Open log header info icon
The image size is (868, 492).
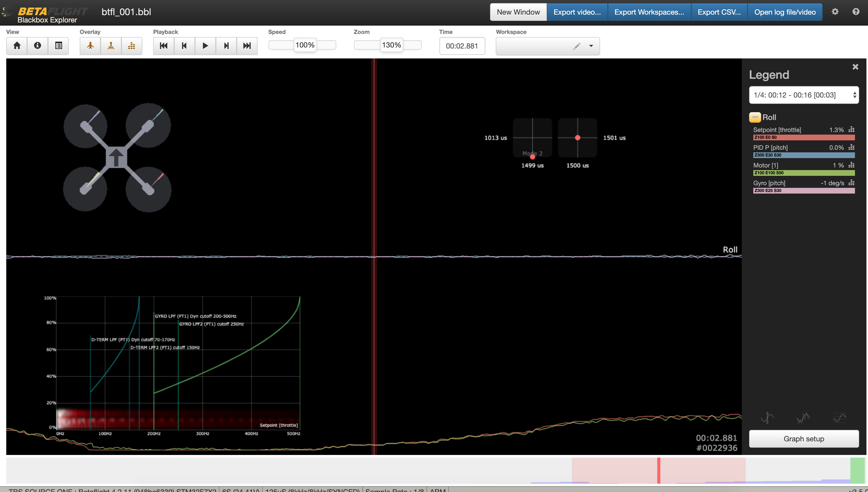(x=38, y=46)
